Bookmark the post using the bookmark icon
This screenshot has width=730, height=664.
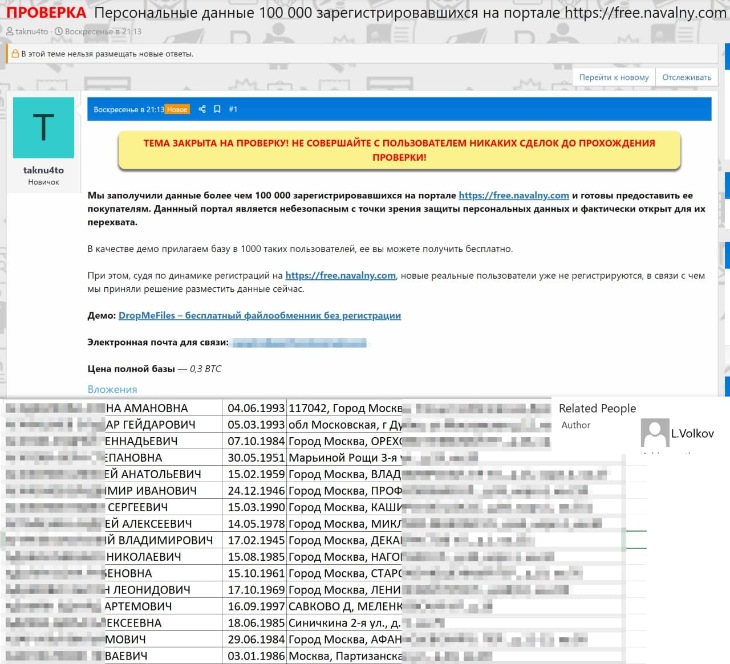pos(217,109)
